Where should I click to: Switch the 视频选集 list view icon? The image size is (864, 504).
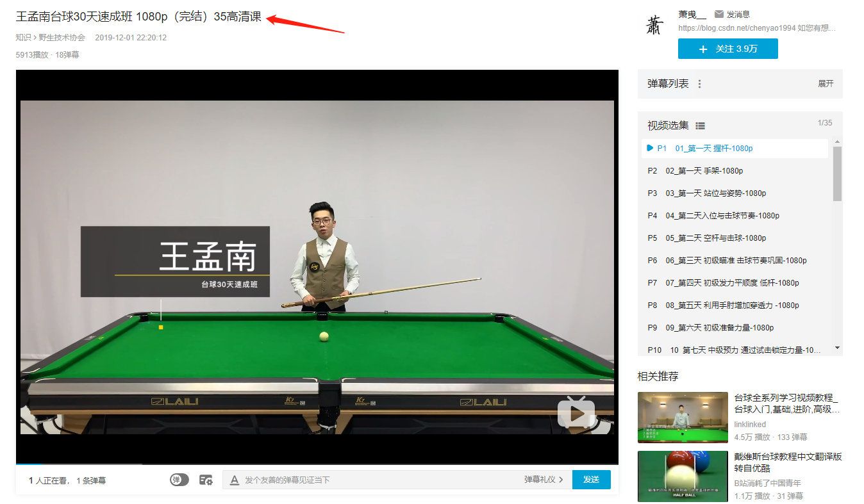coord(701,126)
